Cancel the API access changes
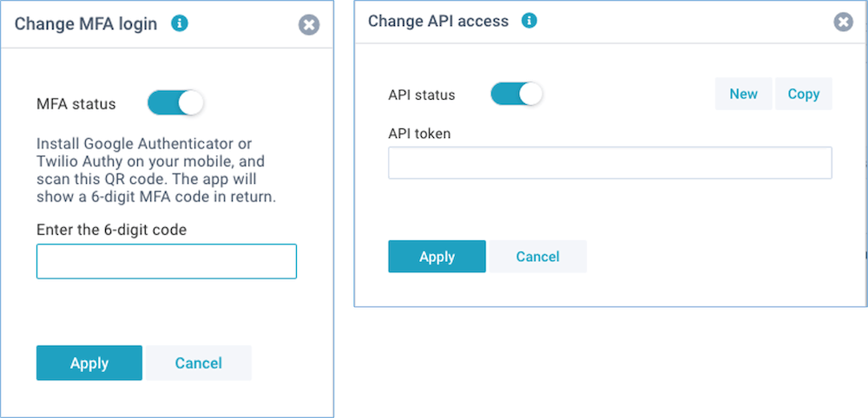This screenshot has width=868, height=418. 537,257
